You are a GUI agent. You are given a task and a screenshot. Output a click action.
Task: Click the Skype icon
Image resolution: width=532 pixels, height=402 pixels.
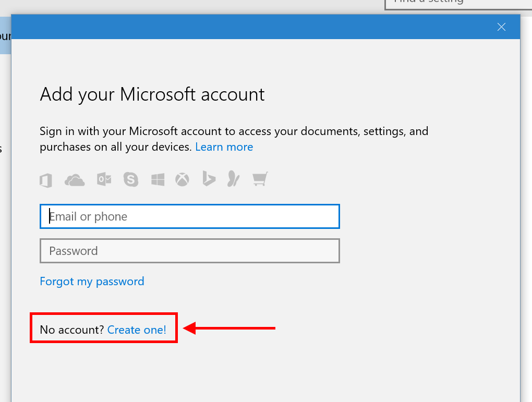point(131,179)
